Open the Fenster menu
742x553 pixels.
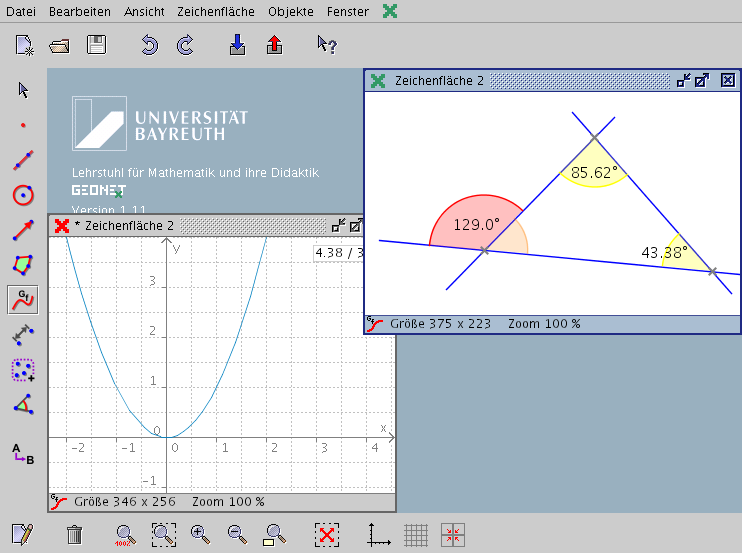pyautogui.click(x=347, y=12)
